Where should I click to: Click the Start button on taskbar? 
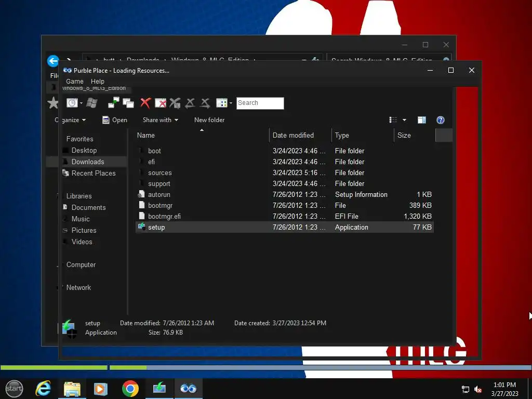[x=14, y=389]
